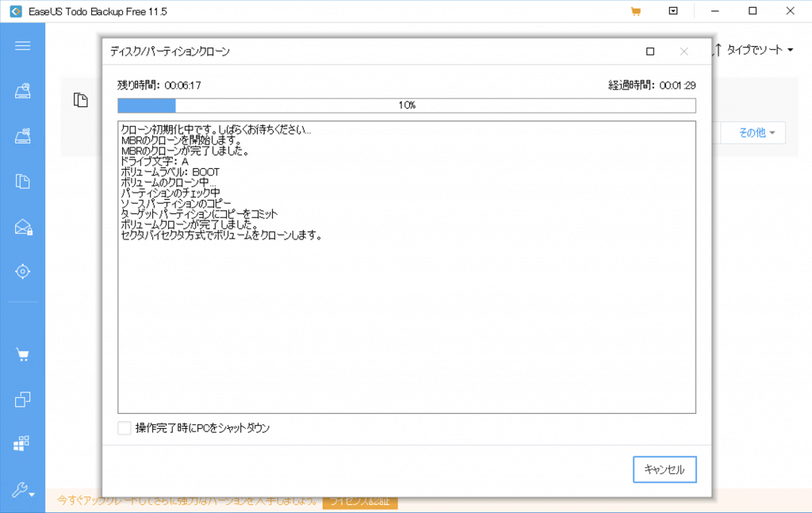Image resolution: width=812 pixels, height=513 pixels.
Task: Click inside the clone log text area
Action: (406, 317)
